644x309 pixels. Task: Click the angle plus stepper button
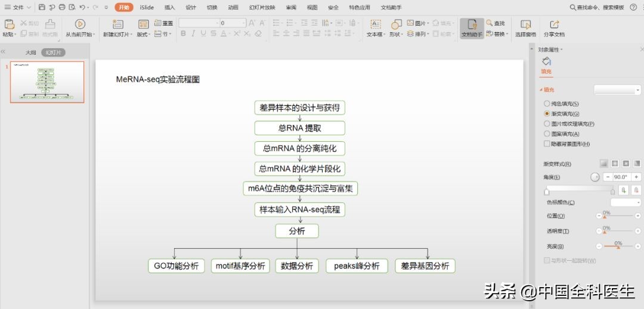pos(636,177)
